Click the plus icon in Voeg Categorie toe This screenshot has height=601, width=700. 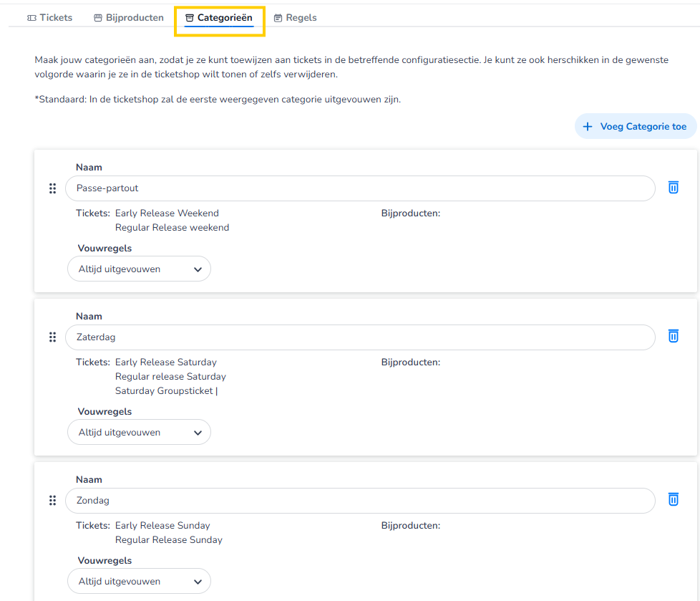coord(588,127)
